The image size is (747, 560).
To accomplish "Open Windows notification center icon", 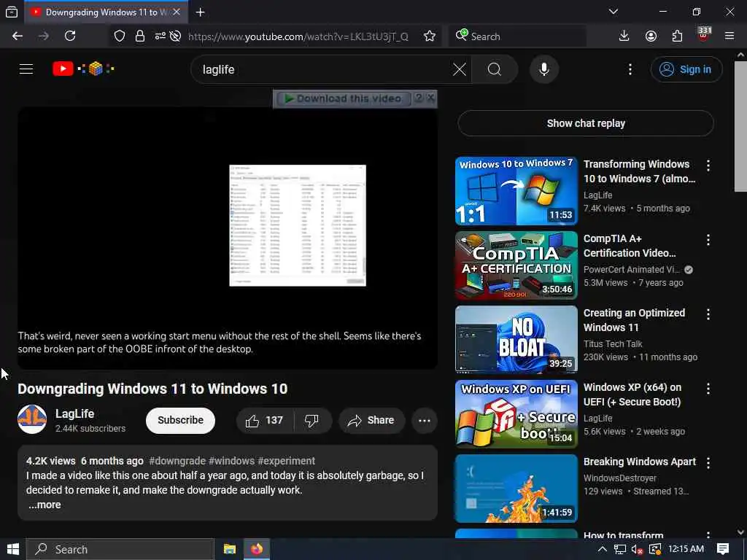I will point(723,550).
